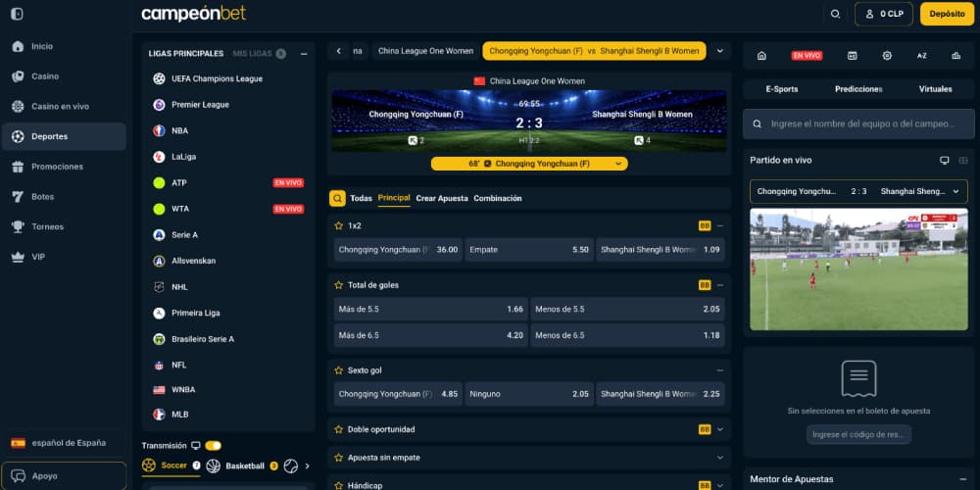
Task: Click team or championship search field
Action: (858, 123)
